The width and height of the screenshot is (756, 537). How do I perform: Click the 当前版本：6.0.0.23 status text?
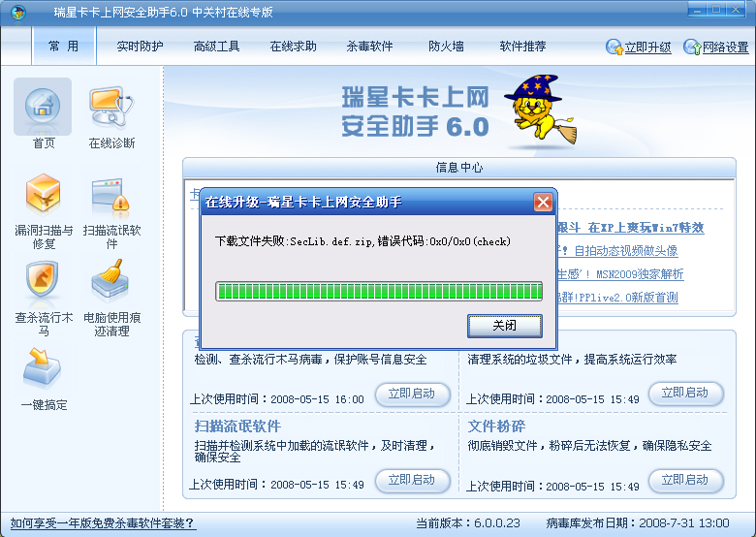(468, 523)
